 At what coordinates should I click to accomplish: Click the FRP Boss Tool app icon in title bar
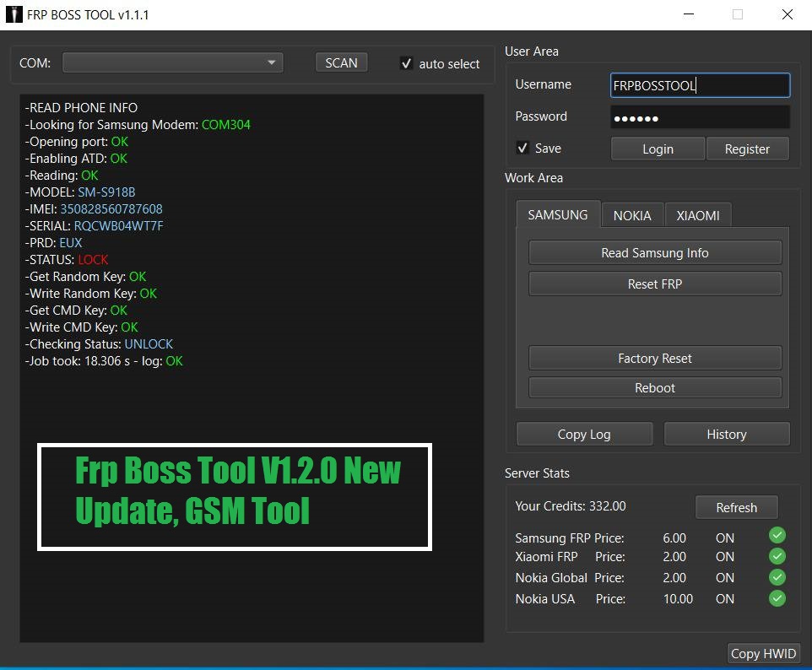[x=14, y=14]
